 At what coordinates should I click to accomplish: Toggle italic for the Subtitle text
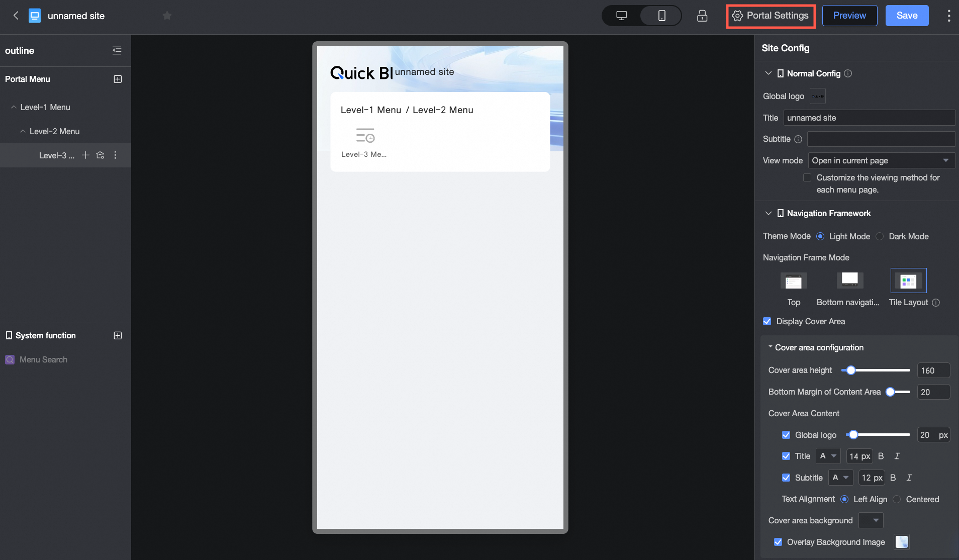coord(909,478)
